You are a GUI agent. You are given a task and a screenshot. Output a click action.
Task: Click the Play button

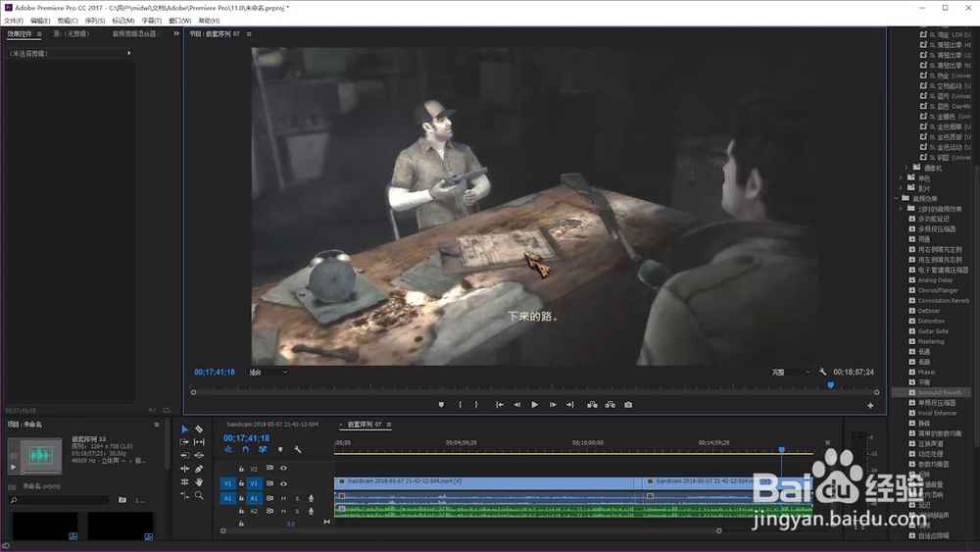(x=534, y=405)
